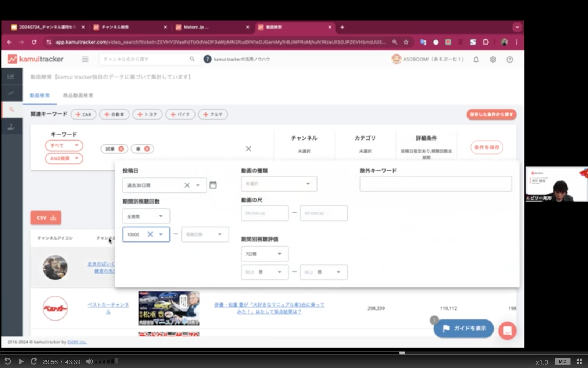Click the search magnifier in sidebar

(11, 109)
